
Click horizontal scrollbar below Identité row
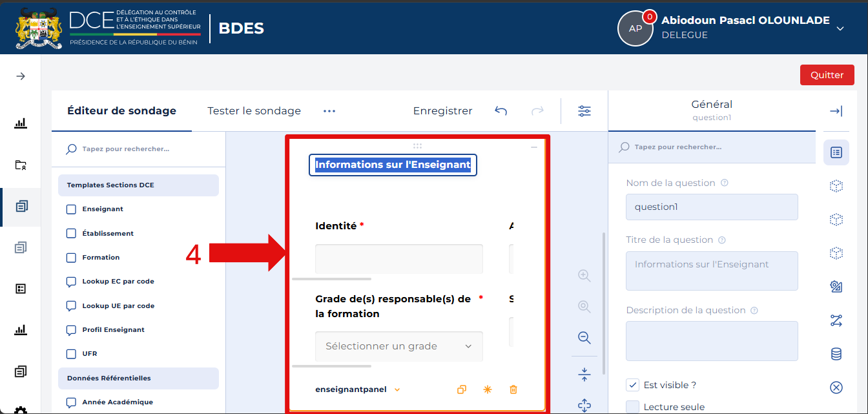click(332, 279)
